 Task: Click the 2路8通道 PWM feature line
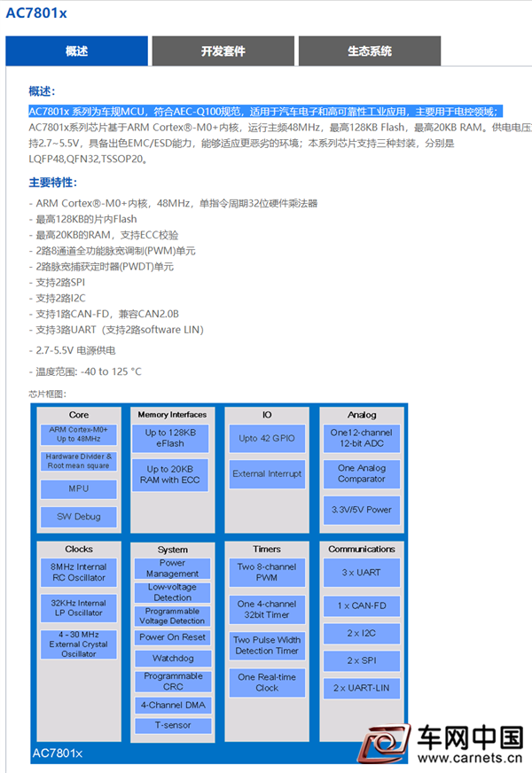[x=112, y=251]
